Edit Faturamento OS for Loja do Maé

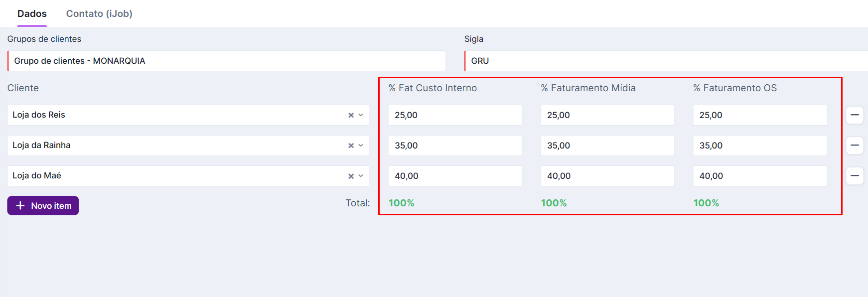pos(759,176)
